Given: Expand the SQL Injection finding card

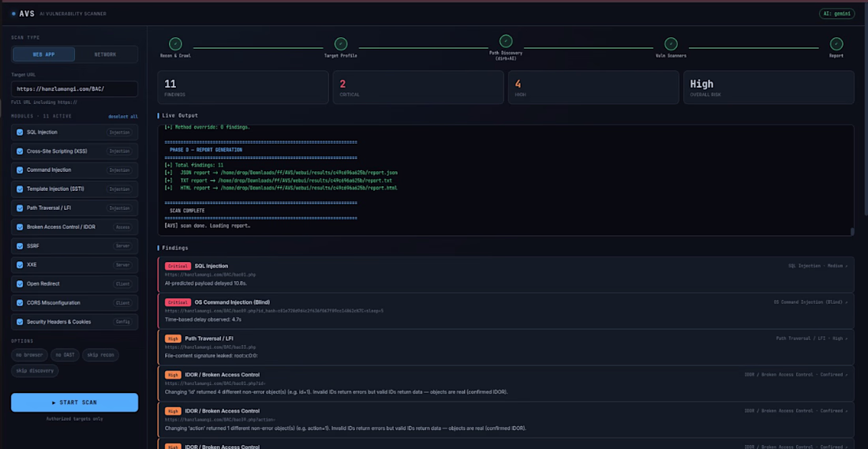Looking at the screenshot, I should coord(506,275).
